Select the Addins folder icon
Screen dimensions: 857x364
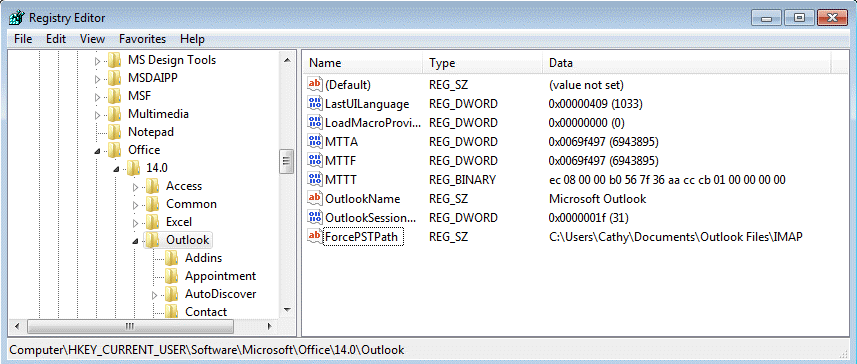[171, 258]
